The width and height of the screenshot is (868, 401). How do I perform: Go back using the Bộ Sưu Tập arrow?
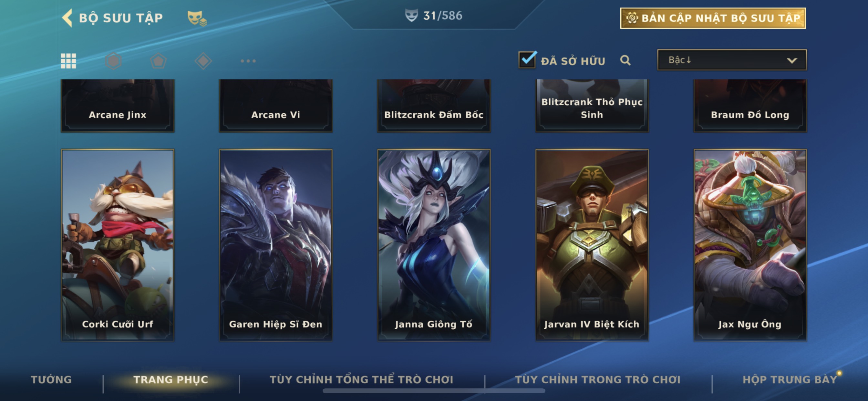coord(67,17)
